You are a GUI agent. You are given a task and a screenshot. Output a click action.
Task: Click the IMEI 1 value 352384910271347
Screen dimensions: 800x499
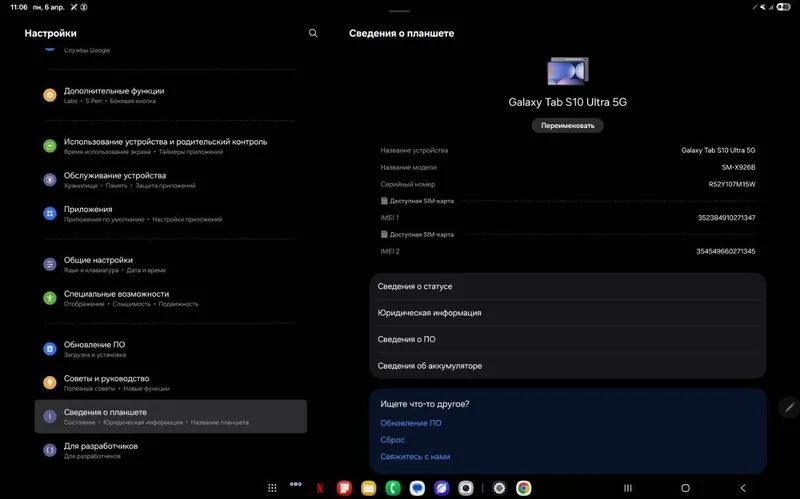pos(727,218)
